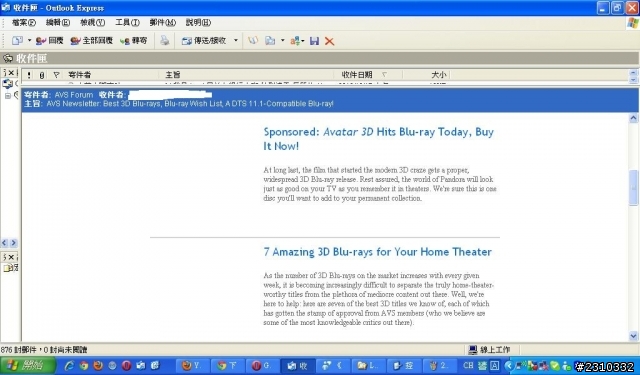The height and width of the screenshot is (375, 640).
Task: Launch Chrome from quick launch
Action: pyautogui.click(x=84, y=366)
